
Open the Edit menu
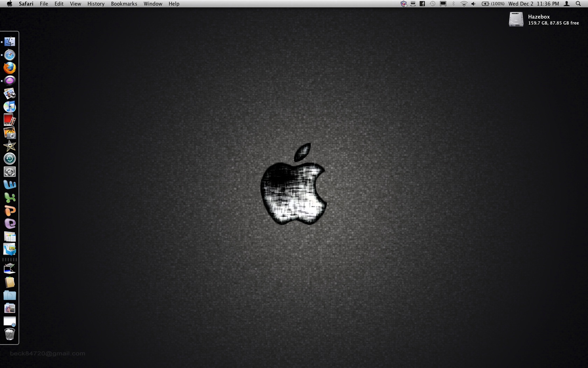click(59, 4)
